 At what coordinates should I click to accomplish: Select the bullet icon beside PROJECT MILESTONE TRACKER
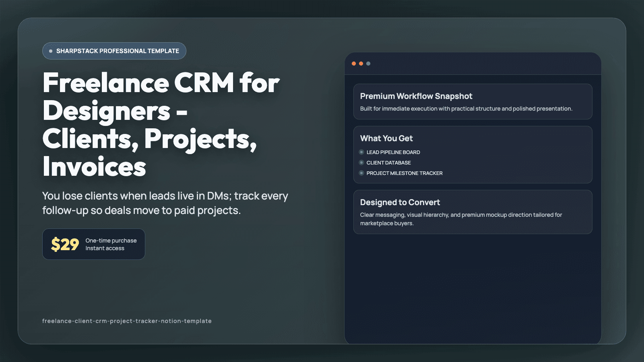(x=361, y=173)
